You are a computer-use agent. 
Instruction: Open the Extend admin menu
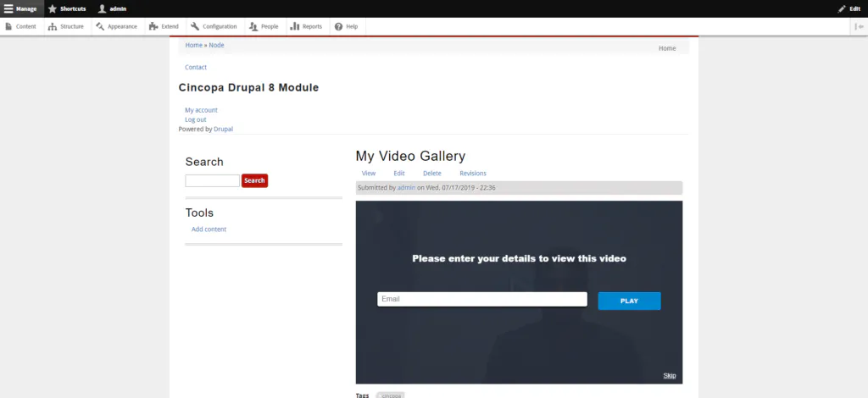pos(164,26)
